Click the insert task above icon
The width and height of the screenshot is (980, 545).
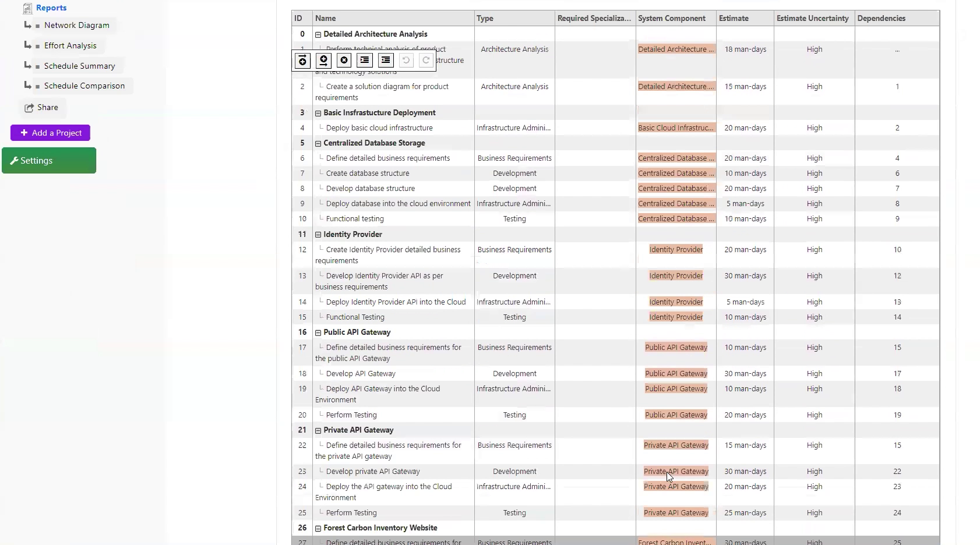(302, 61)
